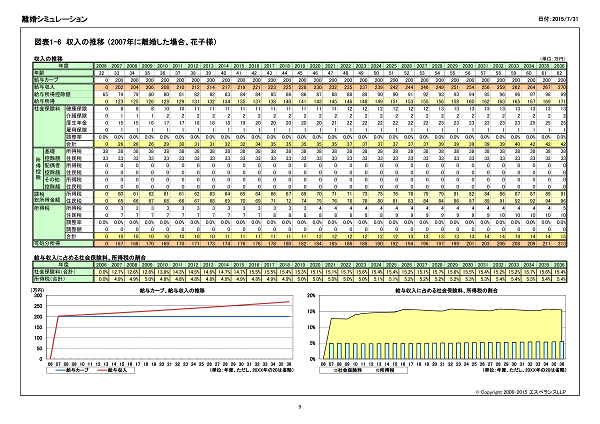Click the 雇用保険 row label

[x=77, y=129]
